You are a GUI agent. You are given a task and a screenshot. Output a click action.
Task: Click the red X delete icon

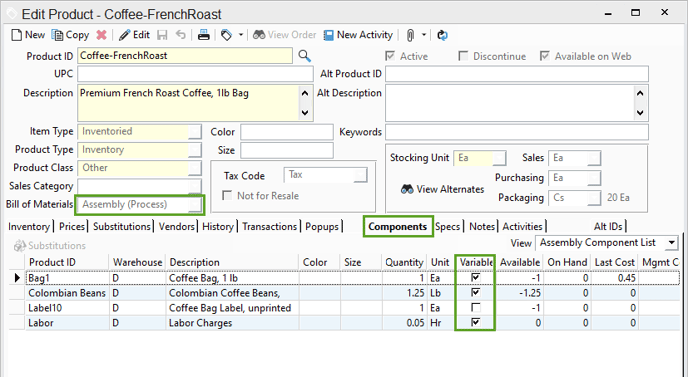pos(101,35)
